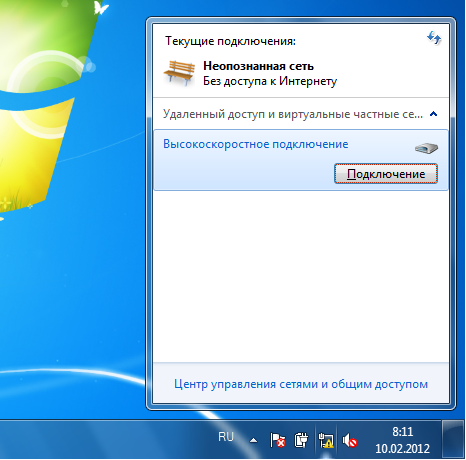Collapse the dial-up and VPN section chevron
The width and height of the screenshot is (466, 460).
click(434, 114)
